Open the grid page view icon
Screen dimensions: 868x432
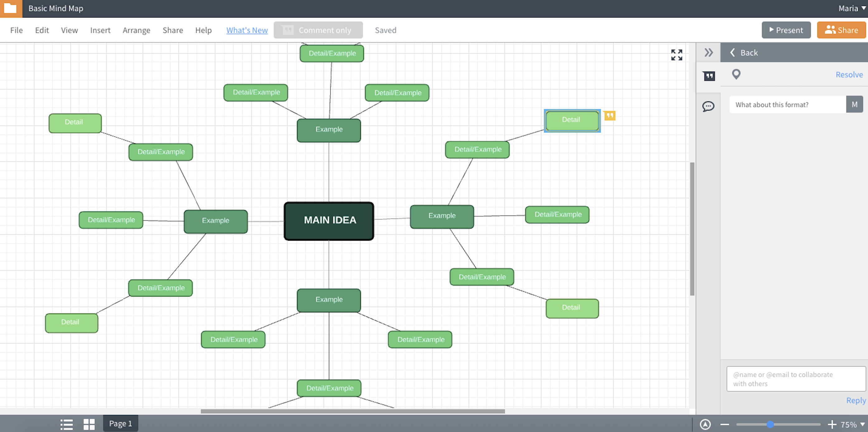(89, 424)
